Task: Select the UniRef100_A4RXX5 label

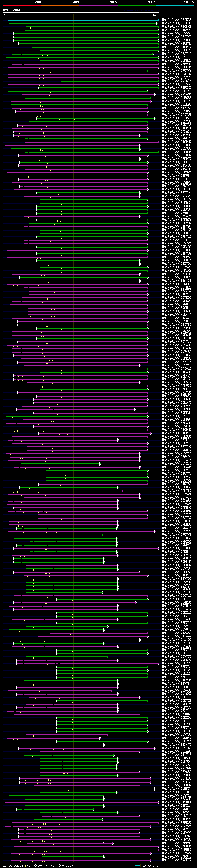Action: pyautogui.click(x=177, y=88)
